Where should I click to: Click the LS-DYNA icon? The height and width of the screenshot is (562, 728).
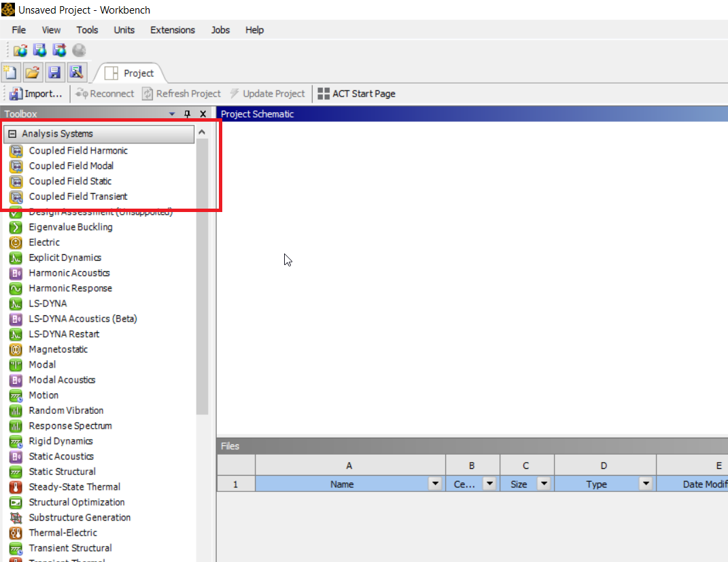tap(16, 304)
